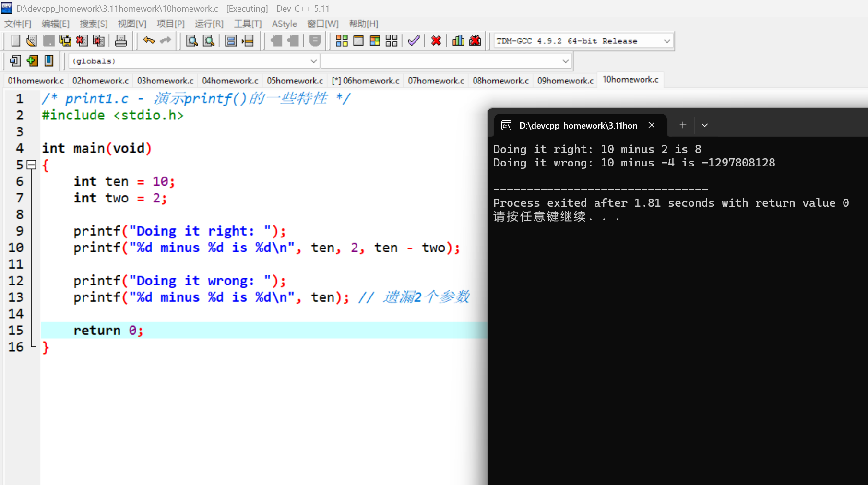Click the greyed-out Save icon
This screenshot has height=485, width=868.
48,41
